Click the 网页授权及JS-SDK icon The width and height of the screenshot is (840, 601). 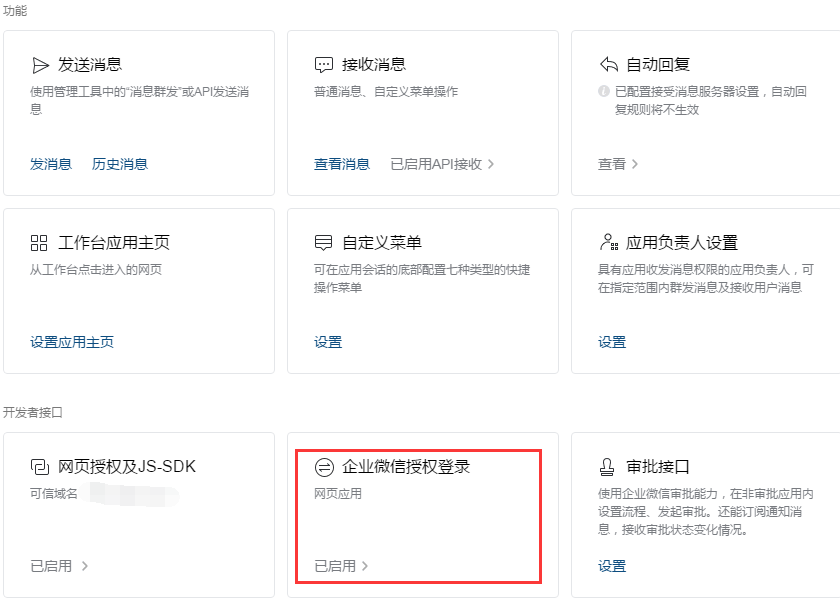40,467
